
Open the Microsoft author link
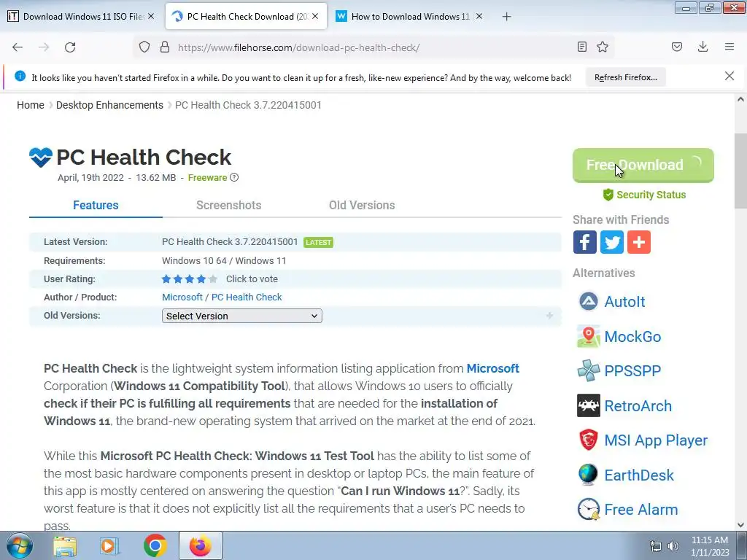(182, 297)
